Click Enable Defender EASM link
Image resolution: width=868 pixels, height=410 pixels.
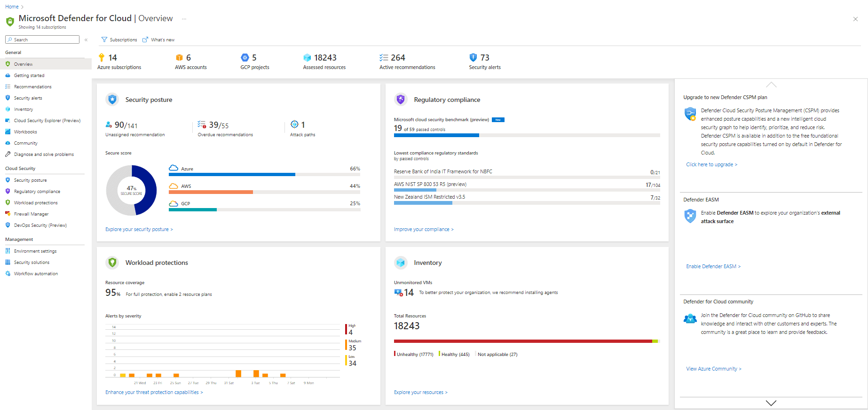(713, 266)
